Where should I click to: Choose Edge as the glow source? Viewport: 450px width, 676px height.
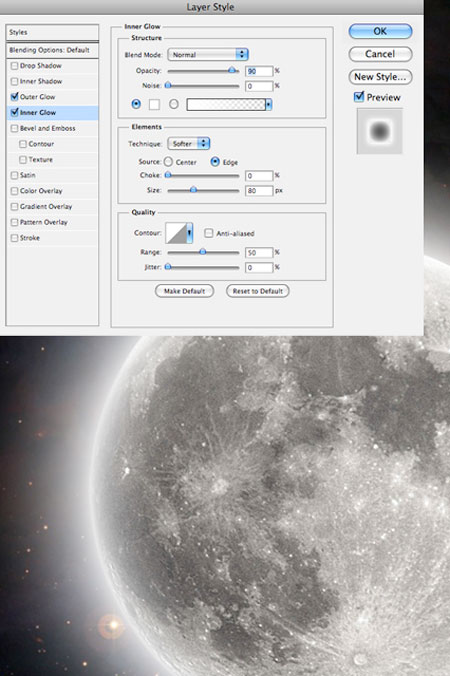tap(215, 162)
